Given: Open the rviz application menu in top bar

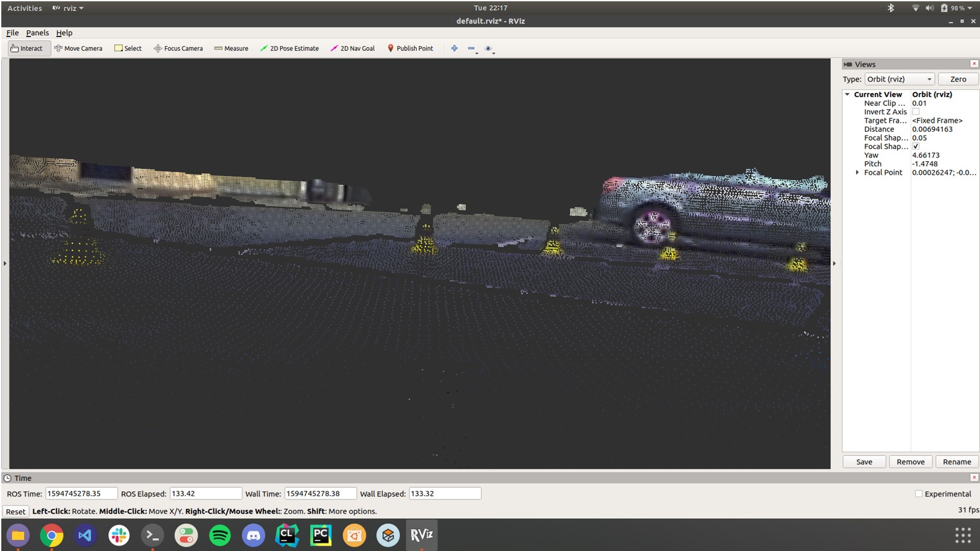Looking at the screenshot, I should click(68, 8).
